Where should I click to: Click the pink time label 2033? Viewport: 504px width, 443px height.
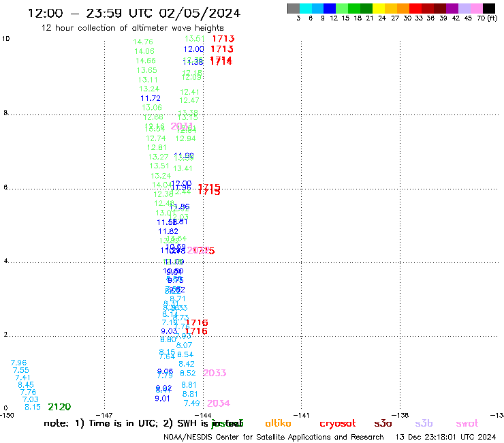pos(215,373)
